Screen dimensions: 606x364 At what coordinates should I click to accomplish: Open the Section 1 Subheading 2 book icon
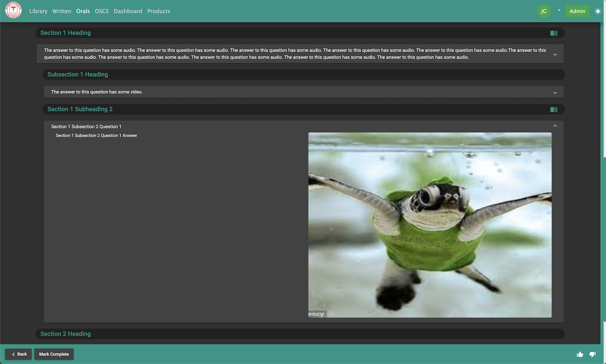tap(554, 109)
